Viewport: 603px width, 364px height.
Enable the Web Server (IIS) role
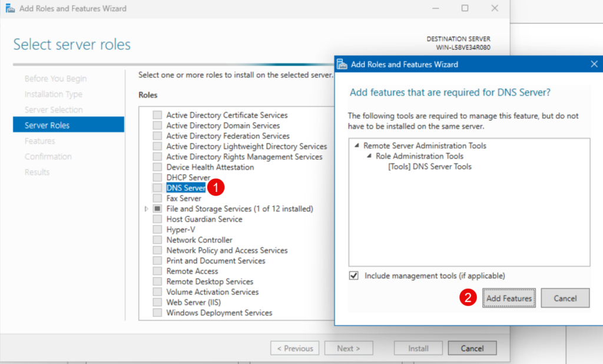[157, 302]
